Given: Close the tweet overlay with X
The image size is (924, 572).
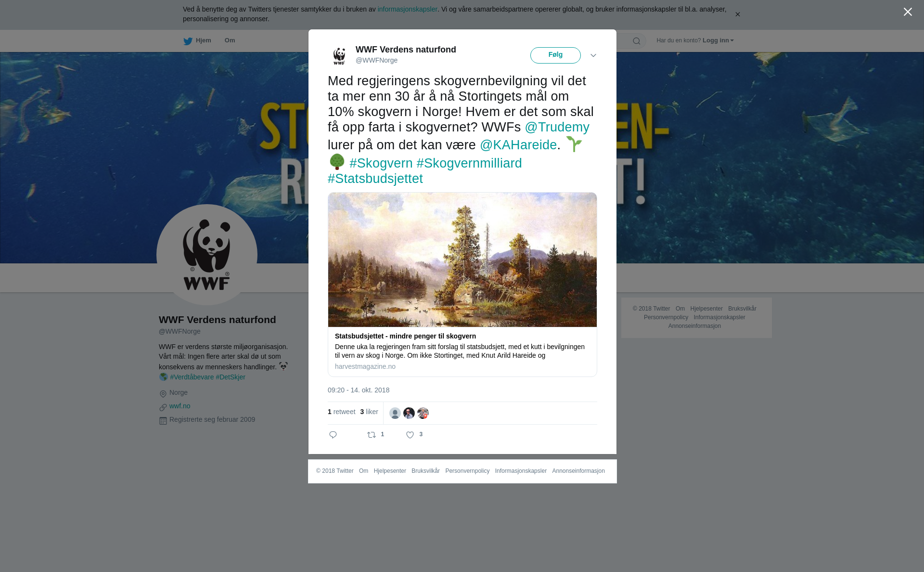Looking at the screenshot, I should tap(908, 12).
